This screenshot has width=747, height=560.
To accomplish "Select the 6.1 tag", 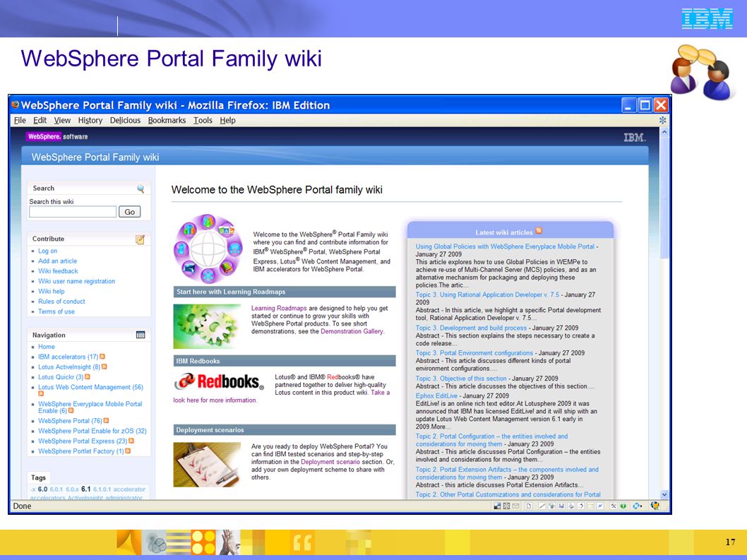I will tap(85, 489).
